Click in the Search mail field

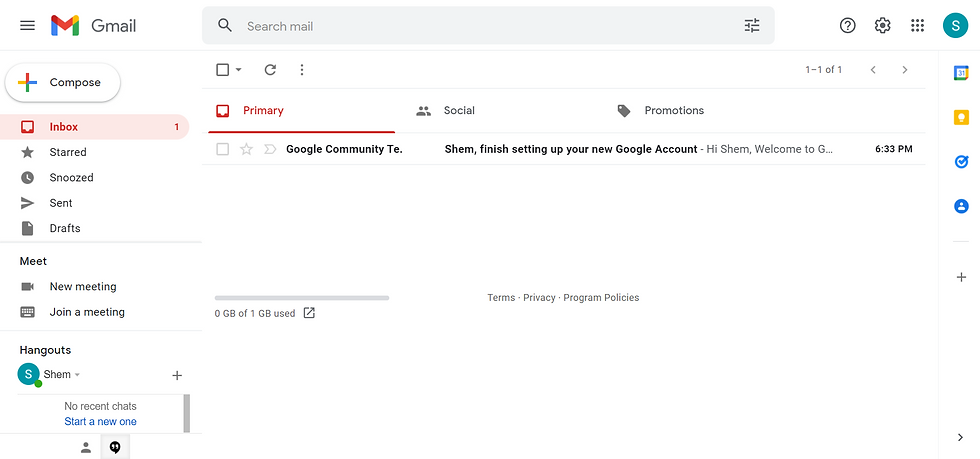tap(488, 26)
